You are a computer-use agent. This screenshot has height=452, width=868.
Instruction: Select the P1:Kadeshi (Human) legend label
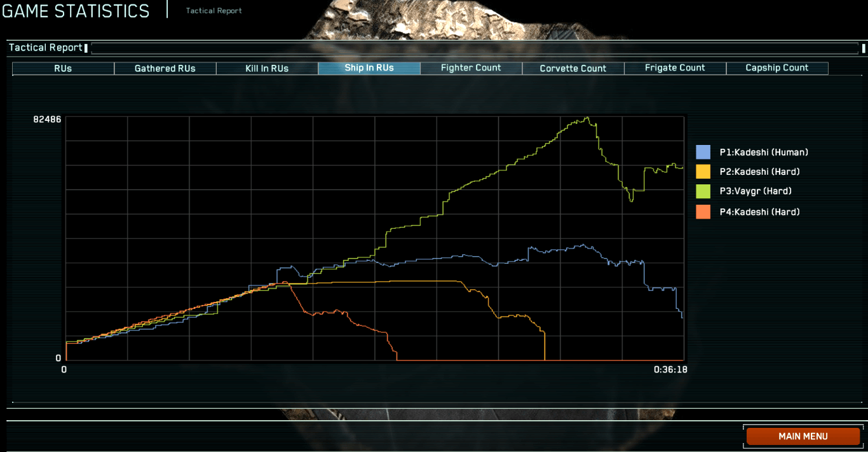tap(764, 152)
